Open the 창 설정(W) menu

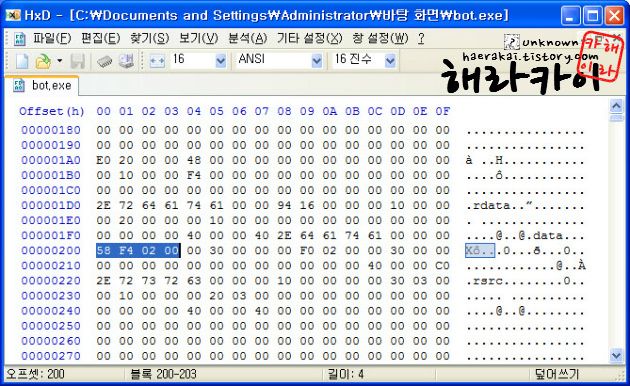(380, 39)
